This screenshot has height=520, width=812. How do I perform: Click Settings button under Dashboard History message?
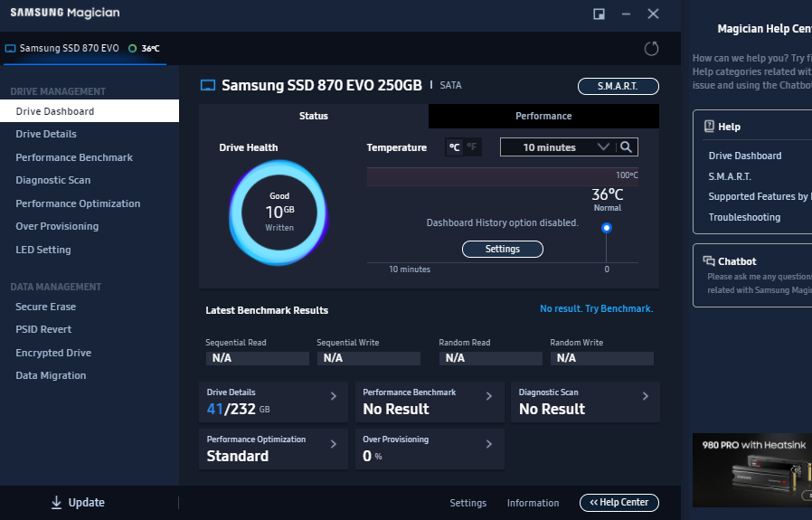[503, 249]
